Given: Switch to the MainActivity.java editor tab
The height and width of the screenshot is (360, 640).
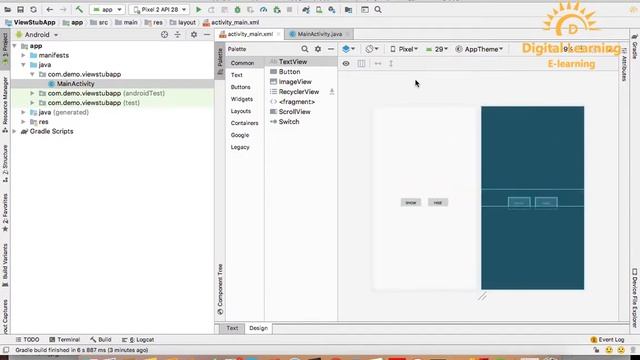Looking at the screenshot, I should click(x=319, y=34).
